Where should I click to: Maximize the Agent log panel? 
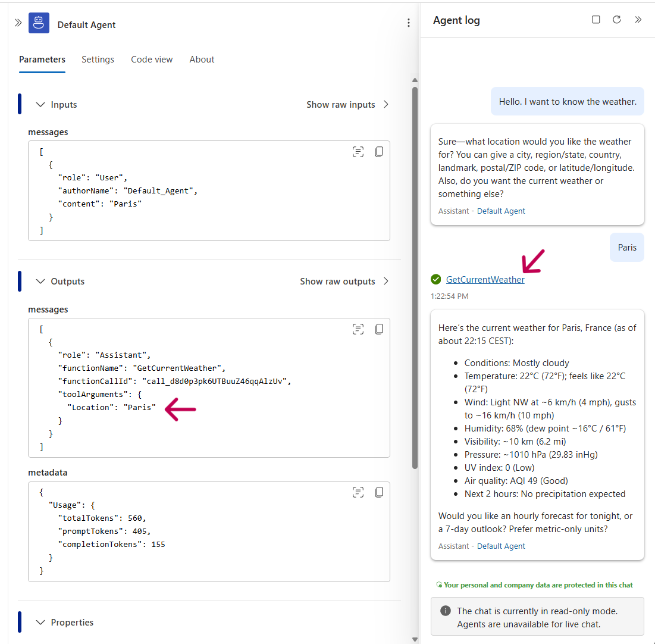click(596, 20)
